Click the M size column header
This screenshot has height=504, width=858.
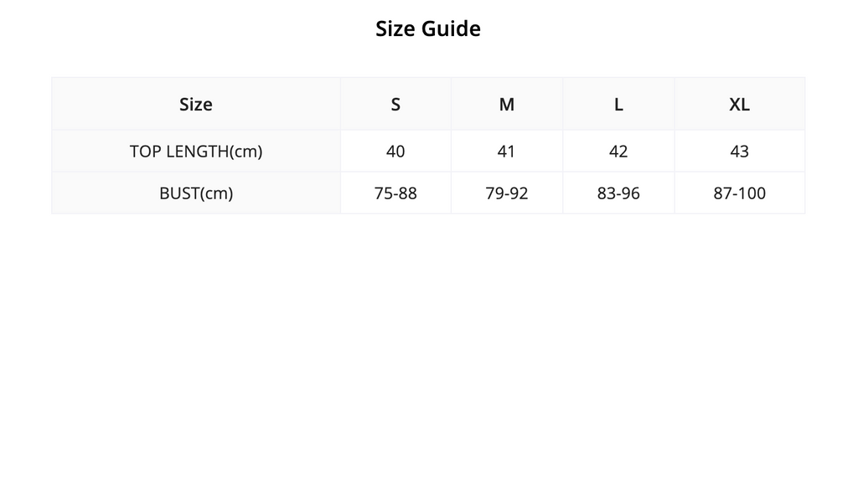click(507, 104)
